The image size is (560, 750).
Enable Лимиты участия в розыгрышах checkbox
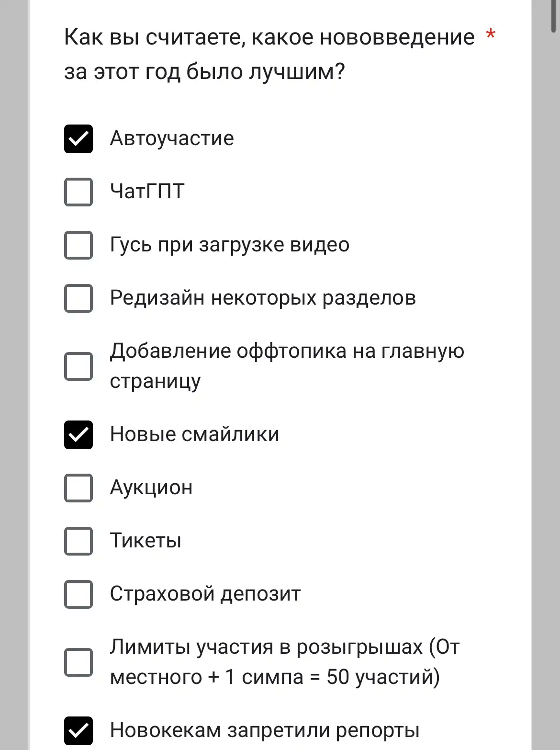78,662
